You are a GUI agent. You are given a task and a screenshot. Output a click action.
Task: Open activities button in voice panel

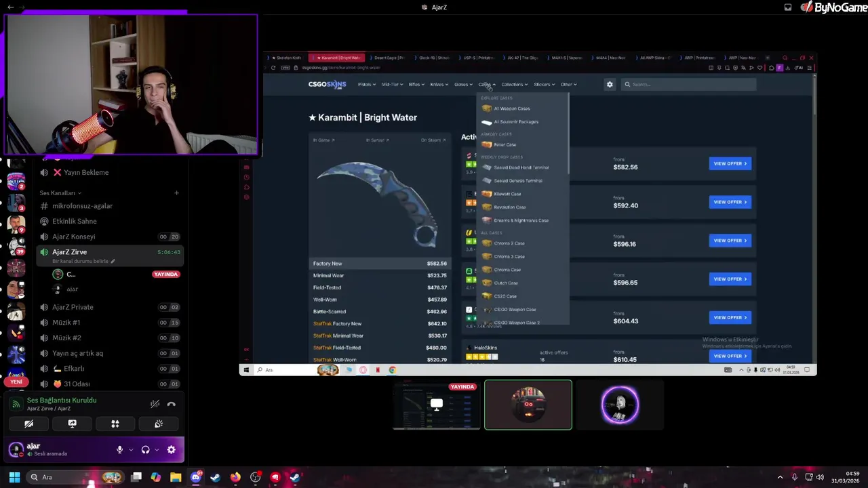pyautogui.click(x=115, y=424)
